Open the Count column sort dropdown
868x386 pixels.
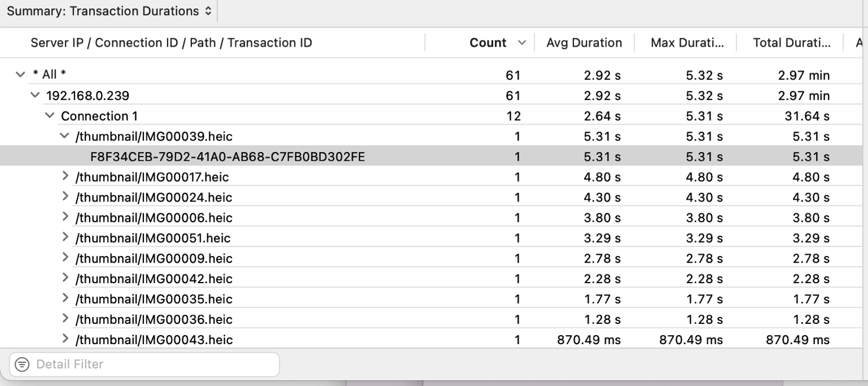pyautogui.click(x=522, y=42)
